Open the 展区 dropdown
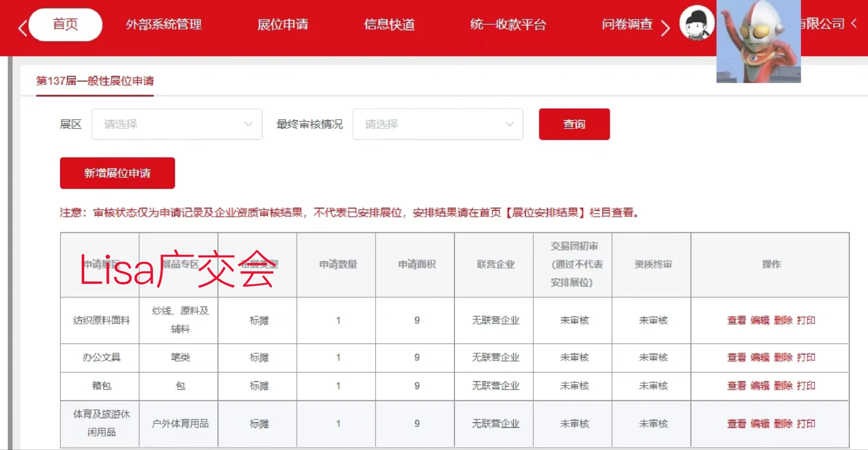The width and height of the screenshot is (868, 450). [177, 124]
